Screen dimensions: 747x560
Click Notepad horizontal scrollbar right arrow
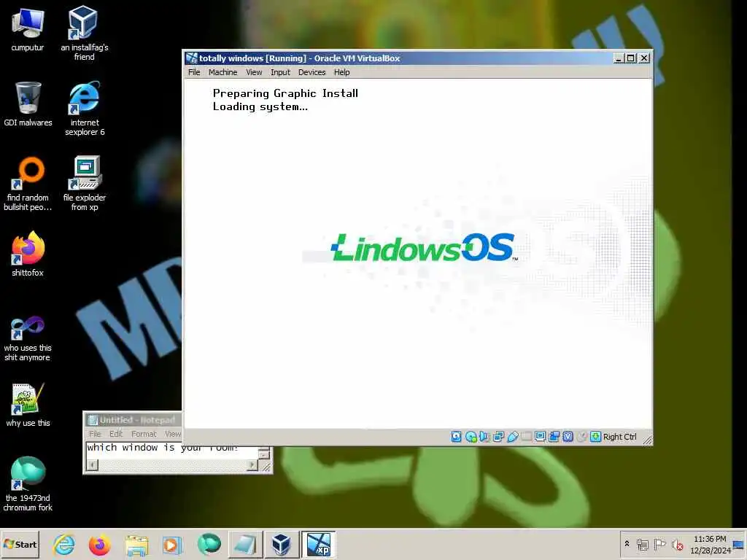click(252, 464)
